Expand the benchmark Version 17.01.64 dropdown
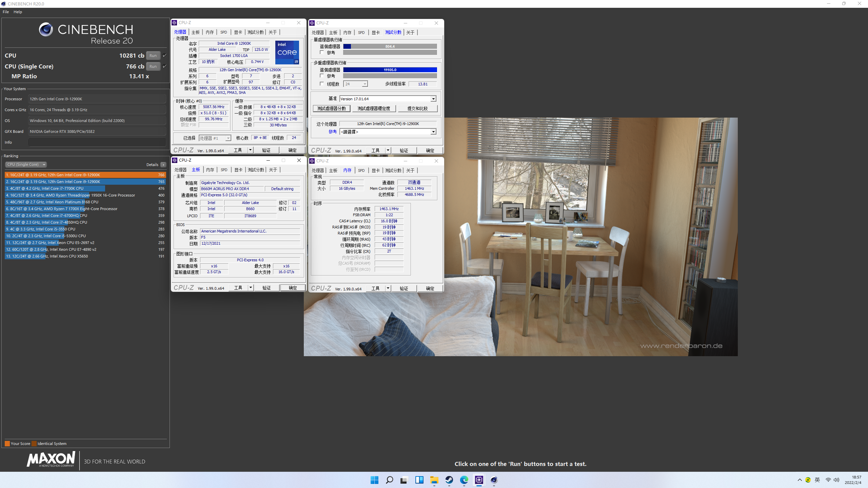Screen dimensions: 868x488 pyautogui.click(x=433, y=99)
